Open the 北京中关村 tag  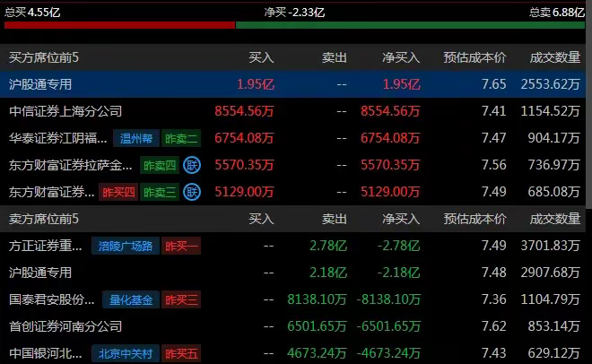point(126,353)
